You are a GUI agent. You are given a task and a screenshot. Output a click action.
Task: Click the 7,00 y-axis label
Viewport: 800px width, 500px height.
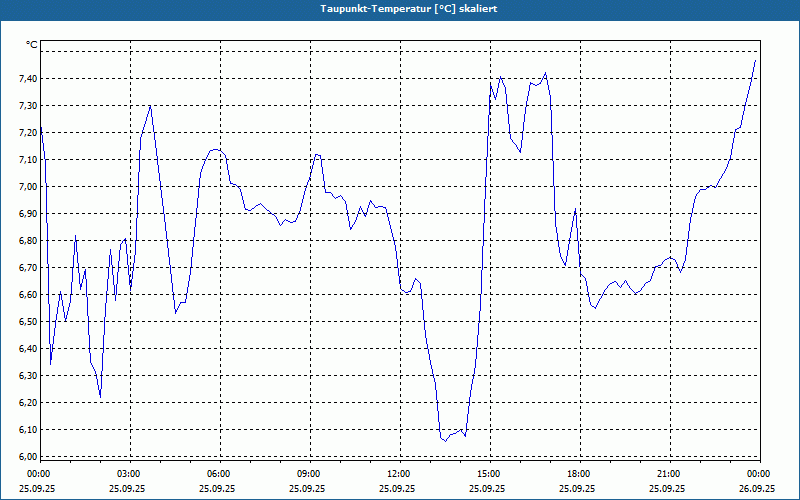tap(28, 187)
